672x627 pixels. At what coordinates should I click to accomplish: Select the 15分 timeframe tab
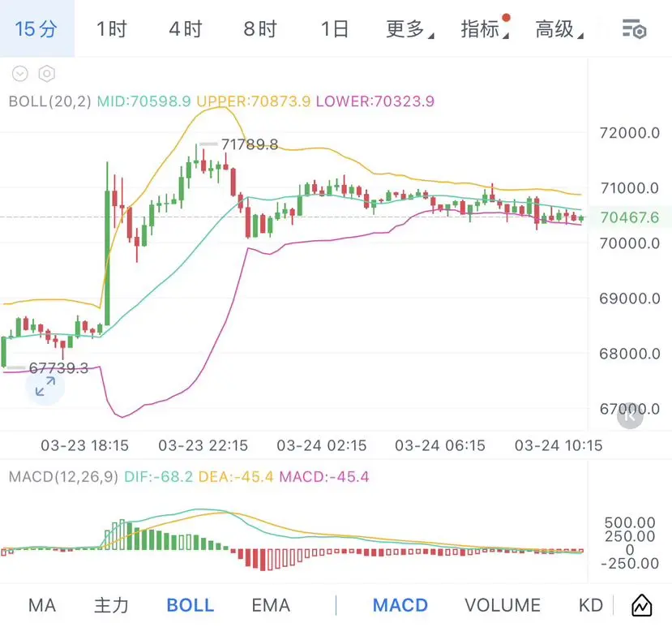click(x=36, y=29)
